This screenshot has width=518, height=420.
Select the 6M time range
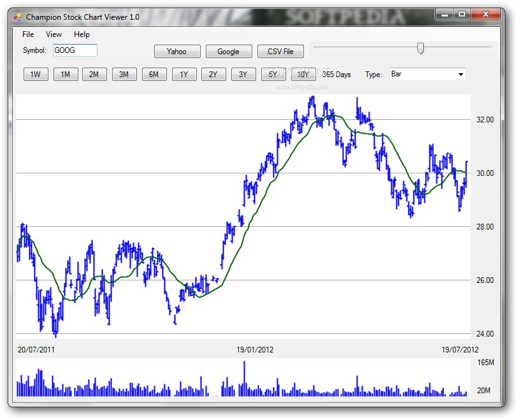(x=154, y=75)
